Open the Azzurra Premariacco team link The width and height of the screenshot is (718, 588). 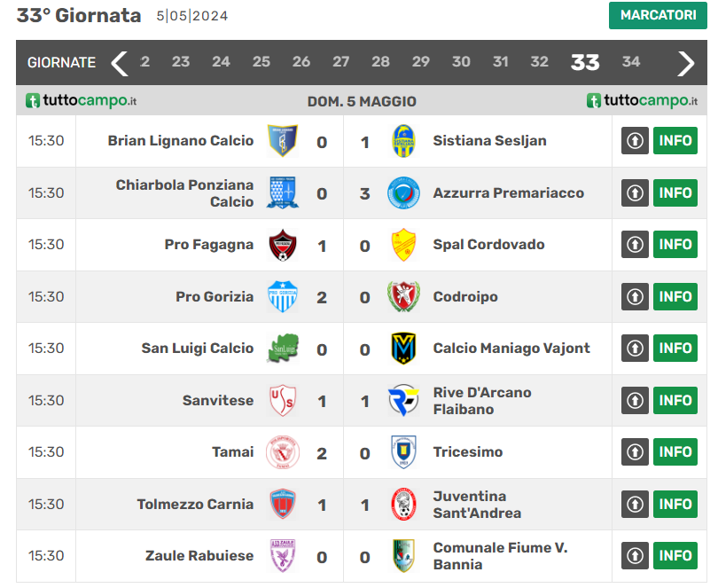point(508,192)
